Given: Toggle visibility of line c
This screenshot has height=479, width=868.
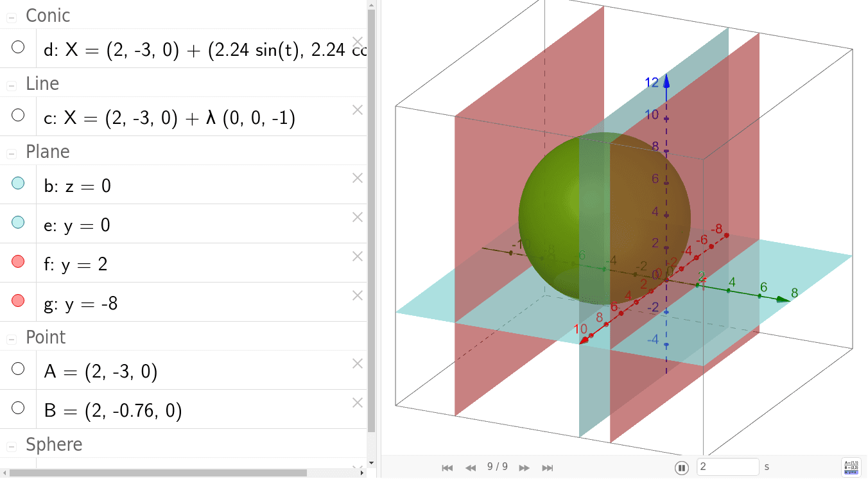Looking at the screenshot, I should (18, 115).
